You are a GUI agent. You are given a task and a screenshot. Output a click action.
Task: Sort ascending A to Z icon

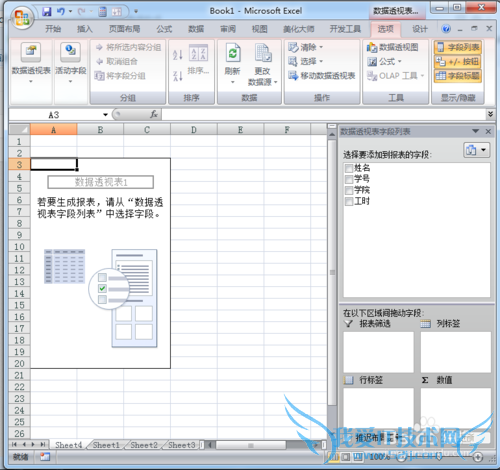point(178,54)
